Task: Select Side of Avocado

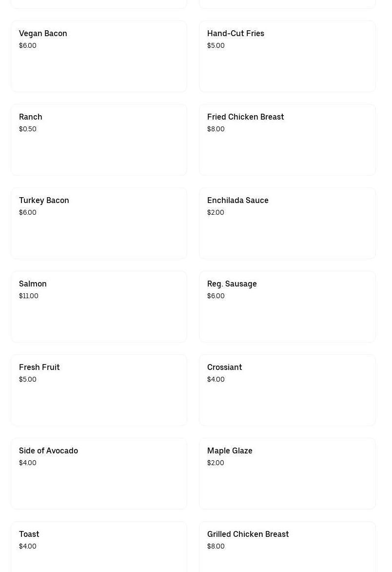Action: click(99, 473)
